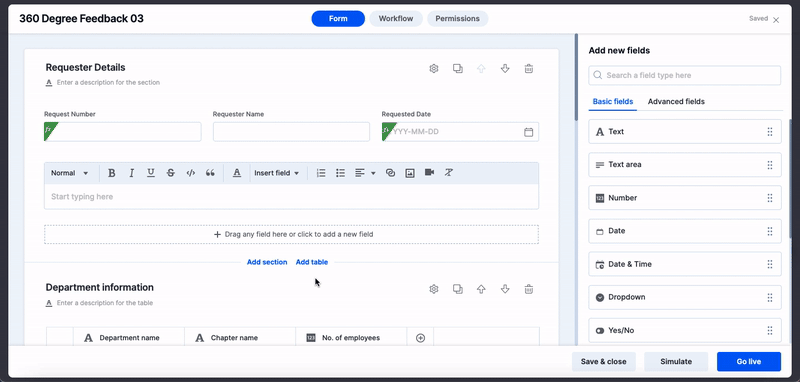Screen dimensions: 800x382
Task: Insert a video in editor
Action: tap(430, 173)
